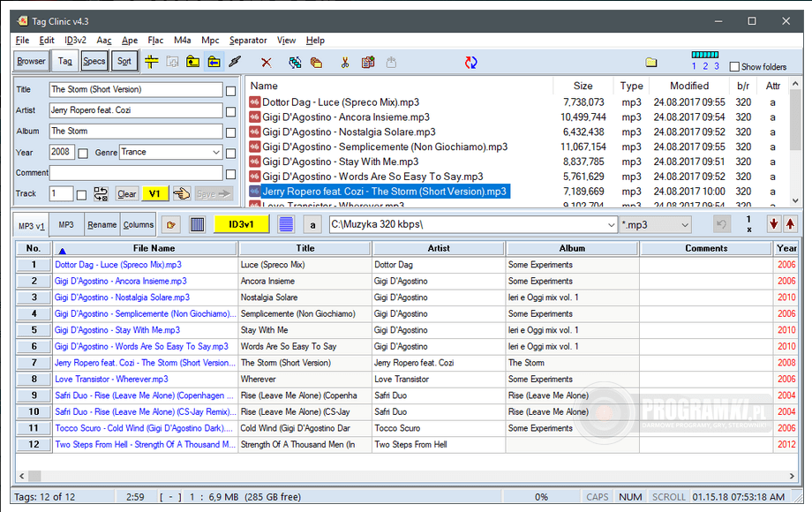Image resolution: width=812 pixels, height=512 pixels.
Task: Click the scissors cut icon
Action: coord(344,63)
